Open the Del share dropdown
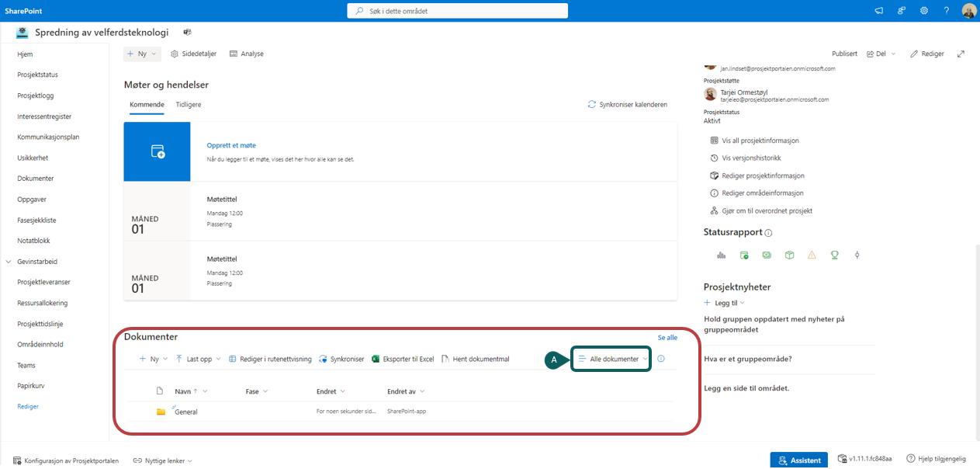The width and height of the screenshot is (980, 469). (881, 54)
